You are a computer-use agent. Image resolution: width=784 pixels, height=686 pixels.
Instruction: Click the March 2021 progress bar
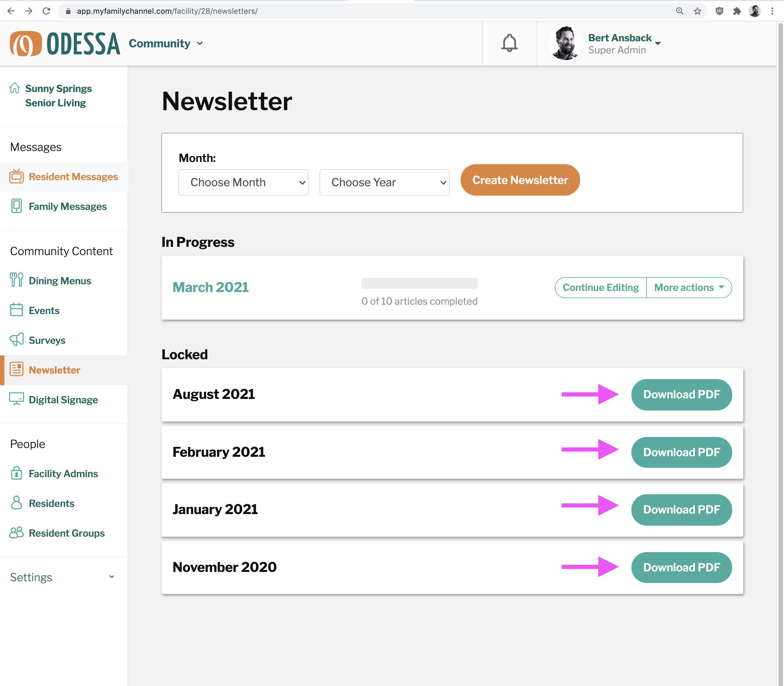click(x=419, y=283)
